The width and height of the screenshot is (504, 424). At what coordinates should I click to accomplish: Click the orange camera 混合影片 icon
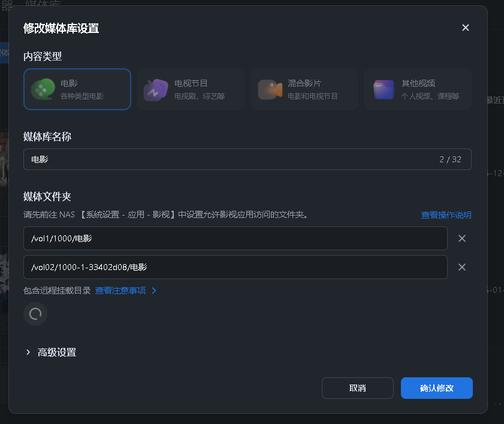[270, 90]
